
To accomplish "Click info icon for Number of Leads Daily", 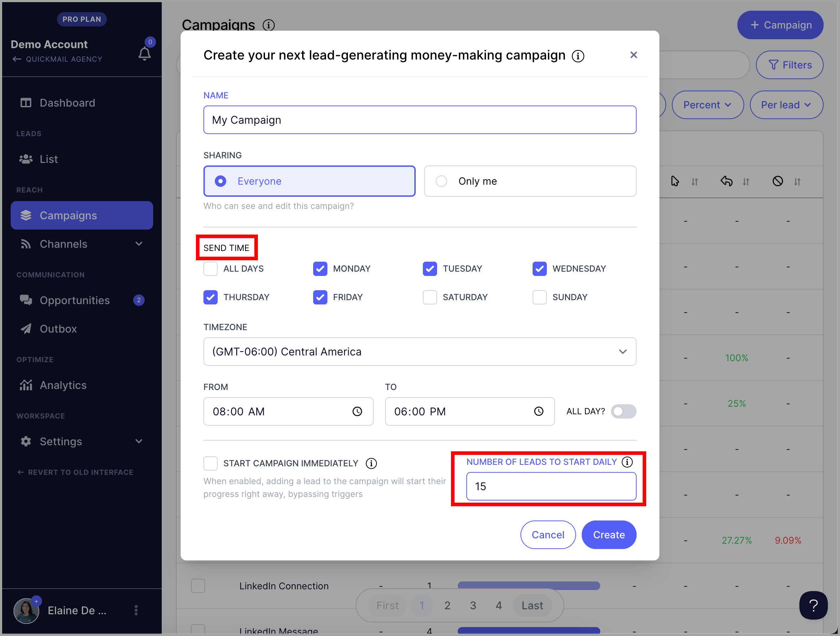I will click(627, 462).
